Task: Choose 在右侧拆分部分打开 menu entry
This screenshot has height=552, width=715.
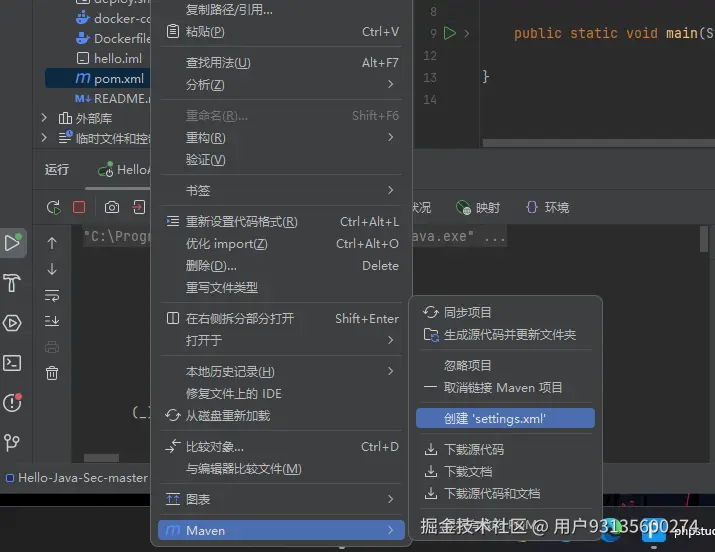Action: pos(281,318)
